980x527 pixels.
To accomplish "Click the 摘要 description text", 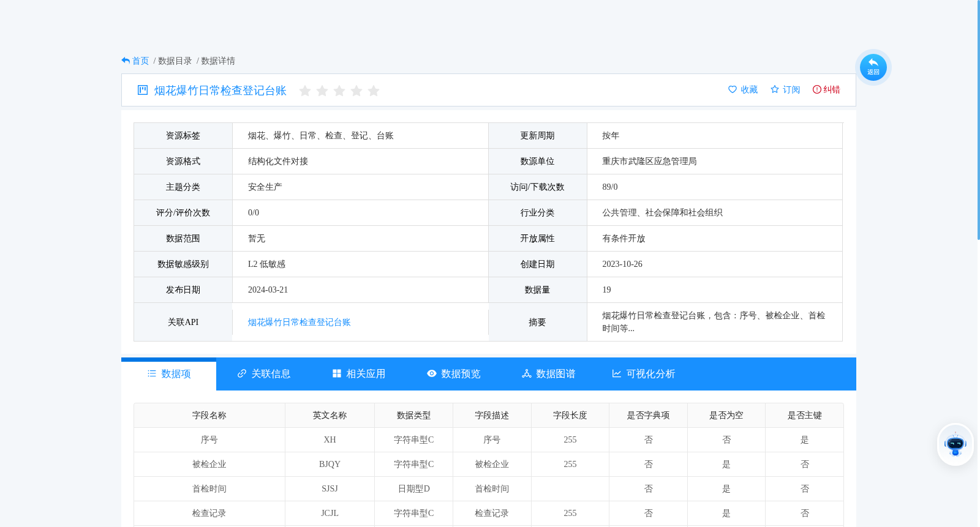I will pos(714,322).
